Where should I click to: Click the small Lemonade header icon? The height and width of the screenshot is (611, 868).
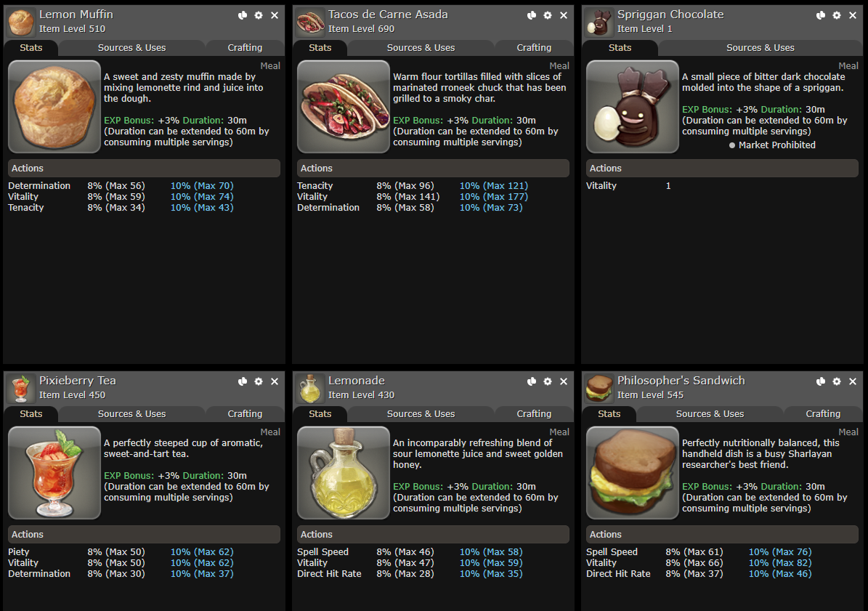(x=309, y=388)
